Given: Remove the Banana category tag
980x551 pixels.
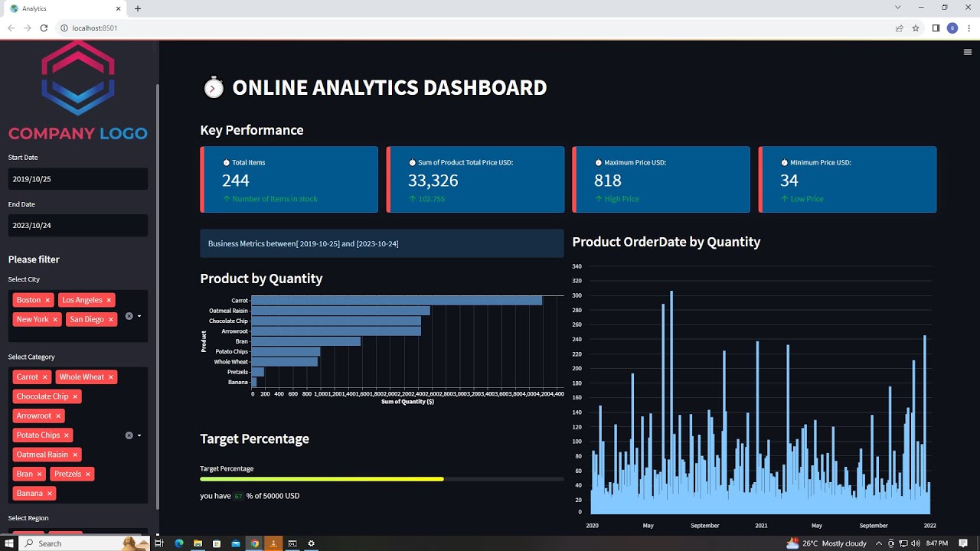Looking at the screenshot, I should [49, 494].
